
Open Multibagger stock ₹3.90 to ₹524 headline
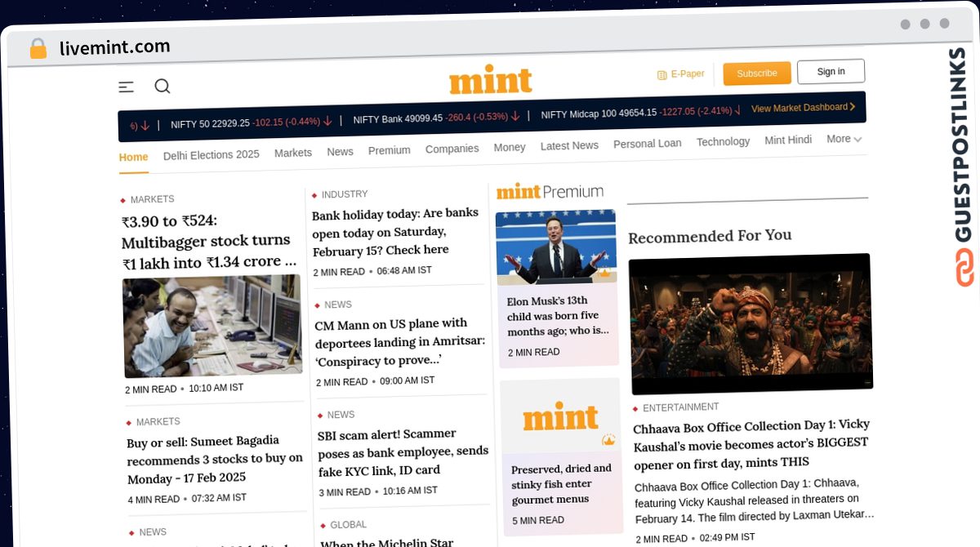tap(209, 241)
